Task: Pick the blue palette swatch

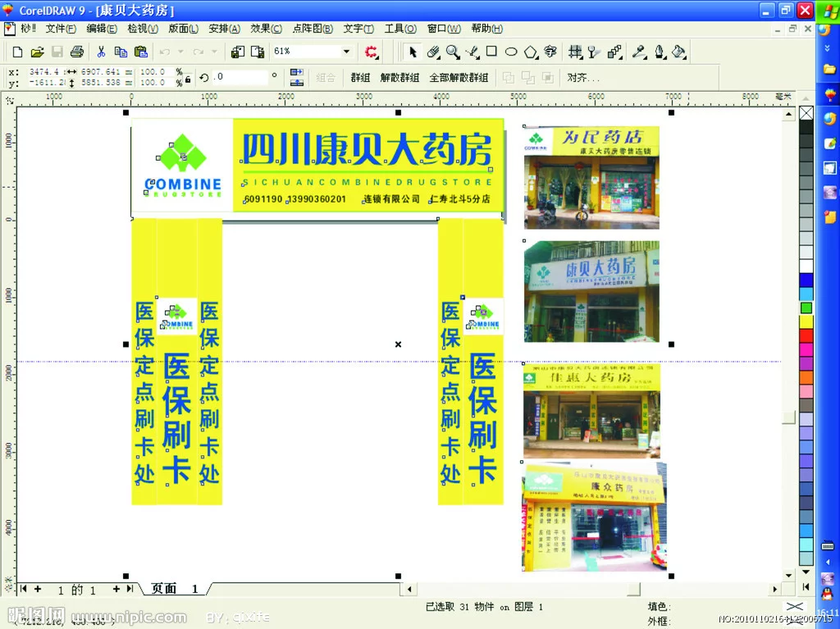Action: click(x=806, y=280)
